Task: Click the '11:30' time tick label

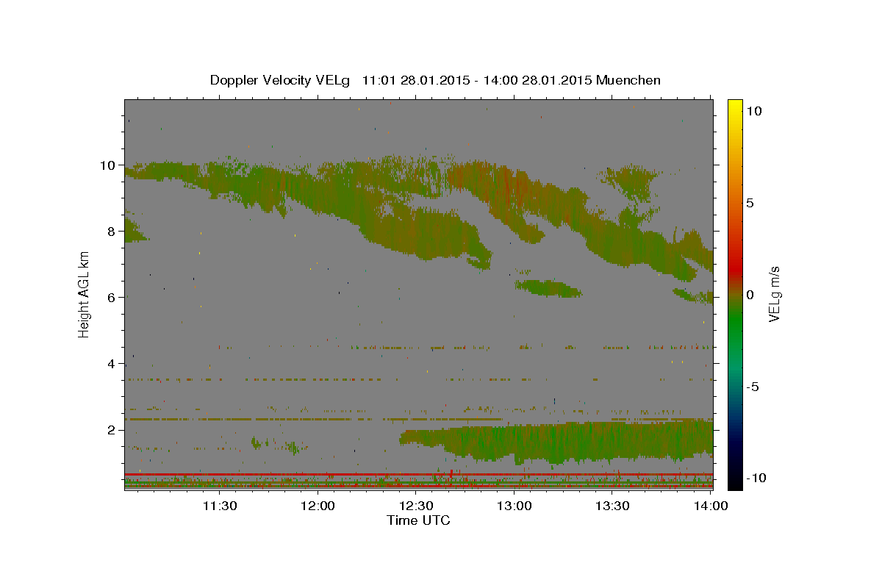Action: pos(219,506)
